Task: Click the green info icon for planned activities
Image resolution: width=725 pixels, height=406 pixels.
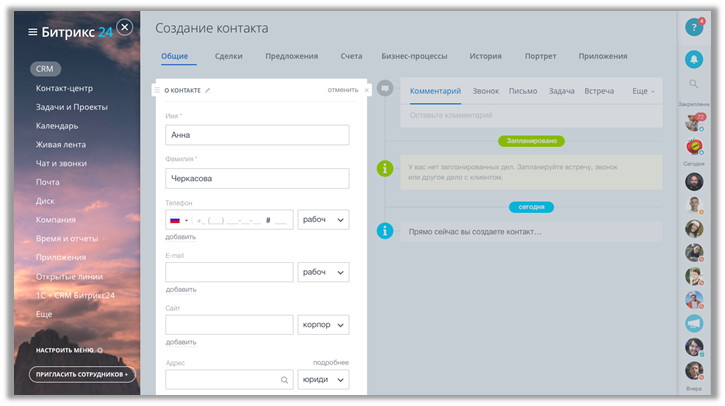Action: coord(385,168)
